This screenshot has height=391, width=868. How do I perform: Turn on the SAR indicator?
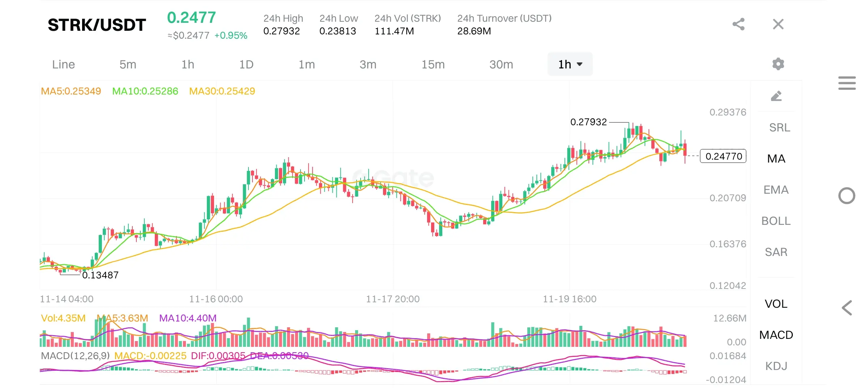(x=776, y=252)
